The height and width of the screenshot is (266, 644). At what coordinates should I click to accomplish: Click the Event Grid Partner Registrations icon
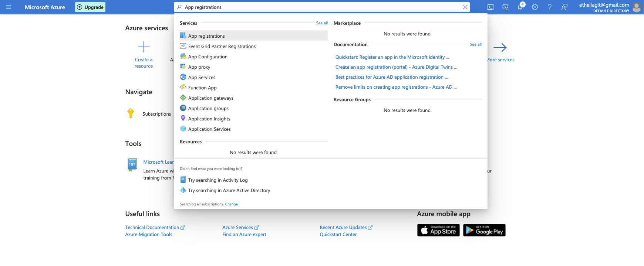183,46
